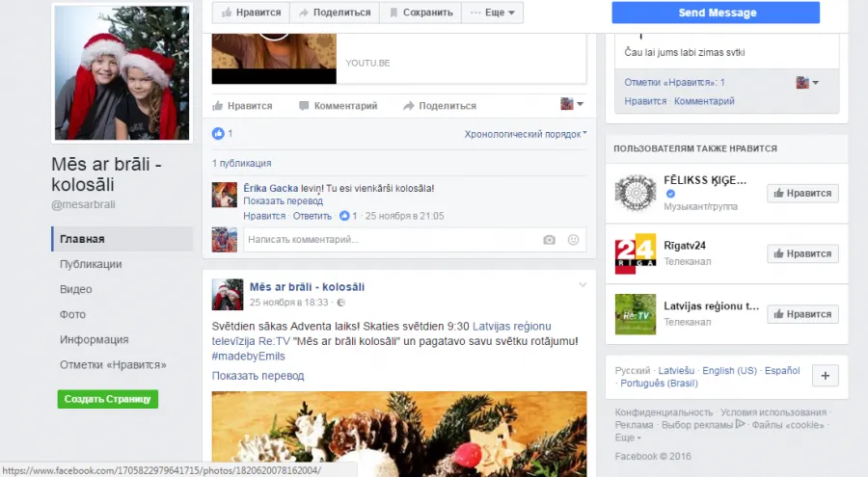Open Конфиденциальность footer link

click(x=664, y=412)
